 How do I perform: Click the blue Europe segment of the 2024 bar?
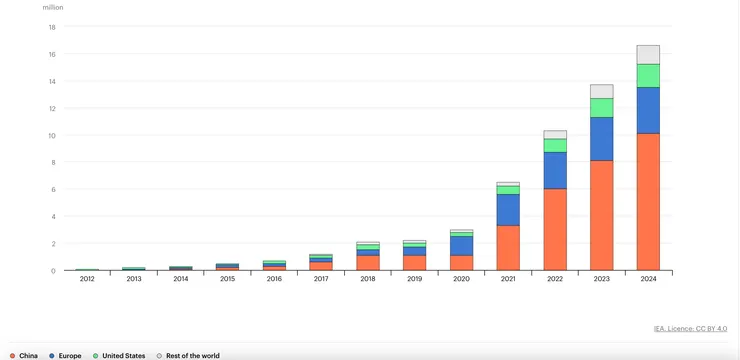(648, 110)
